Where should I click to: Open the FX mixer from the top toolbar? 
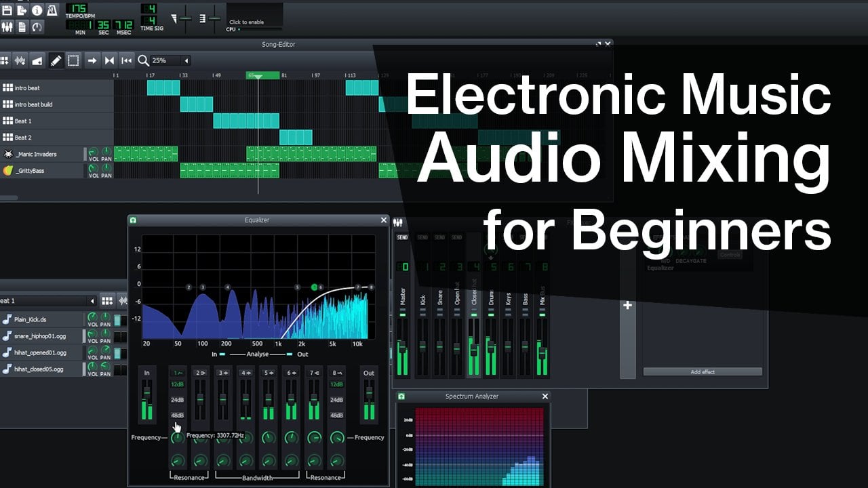[x=7, y=27]
